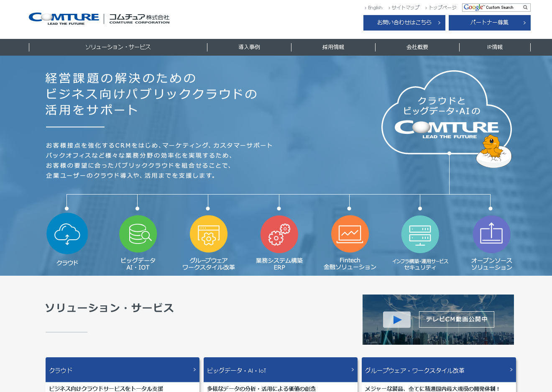Play the TV commercial video
This screenshot has width=552, height=392.
396,320
